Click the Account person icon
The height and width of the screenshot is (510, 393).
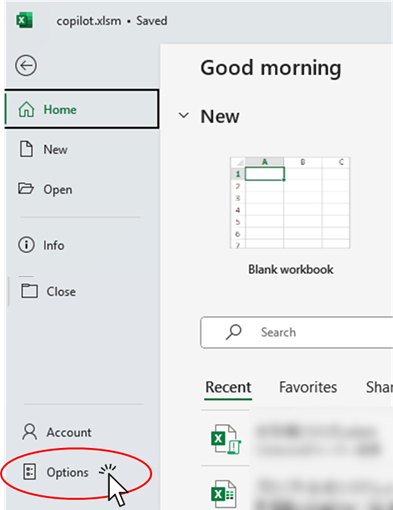30,432
